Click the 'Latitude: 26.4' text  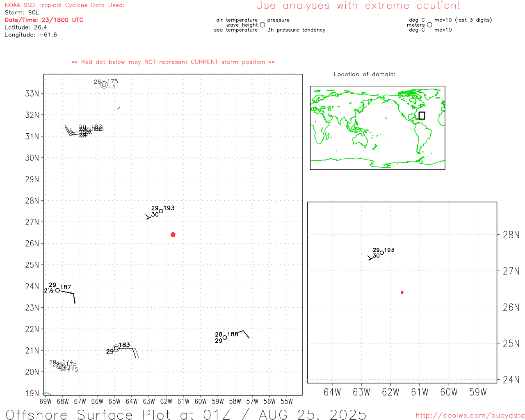point(26,27)
